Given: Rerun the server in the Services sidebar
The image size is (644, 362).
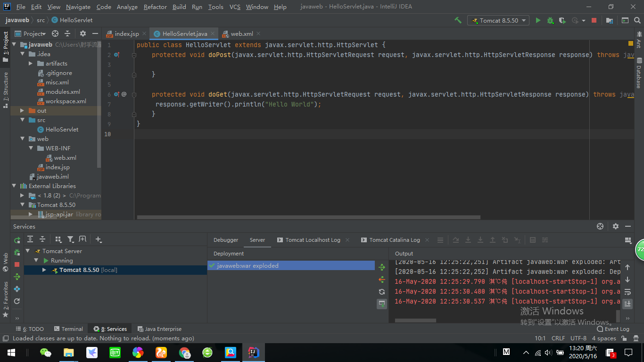Looking at the screenshot, I should click(x=17, y=240).
